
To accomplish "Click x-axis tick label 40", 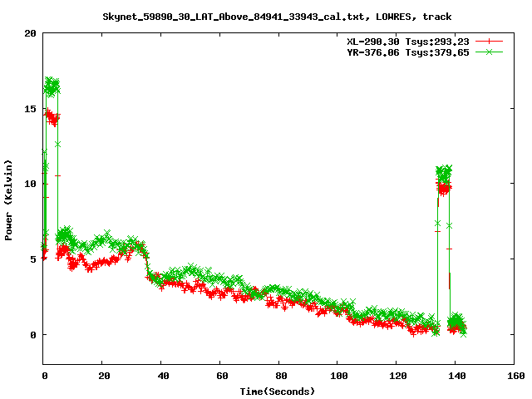I will [x=163, y=376].
